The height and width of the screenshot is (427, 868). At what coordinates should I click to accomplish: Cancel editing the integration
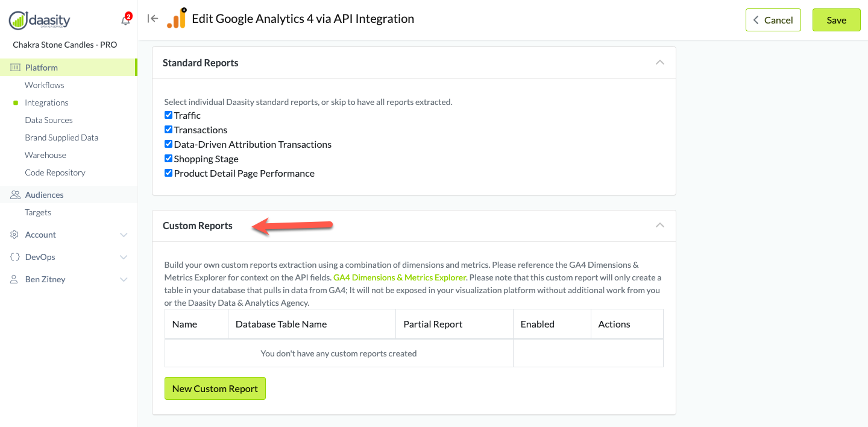pyautogui.click(x=773, y=20)
